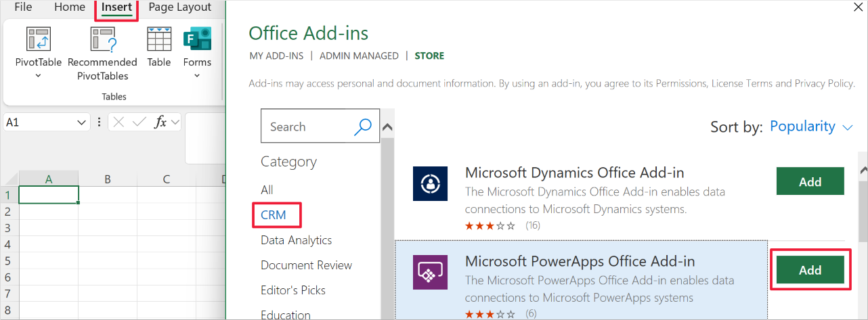Add the Microsoft PowerApps Office Add-in
This screenshot has height=320, width=868.
click(x=810, y=270)
